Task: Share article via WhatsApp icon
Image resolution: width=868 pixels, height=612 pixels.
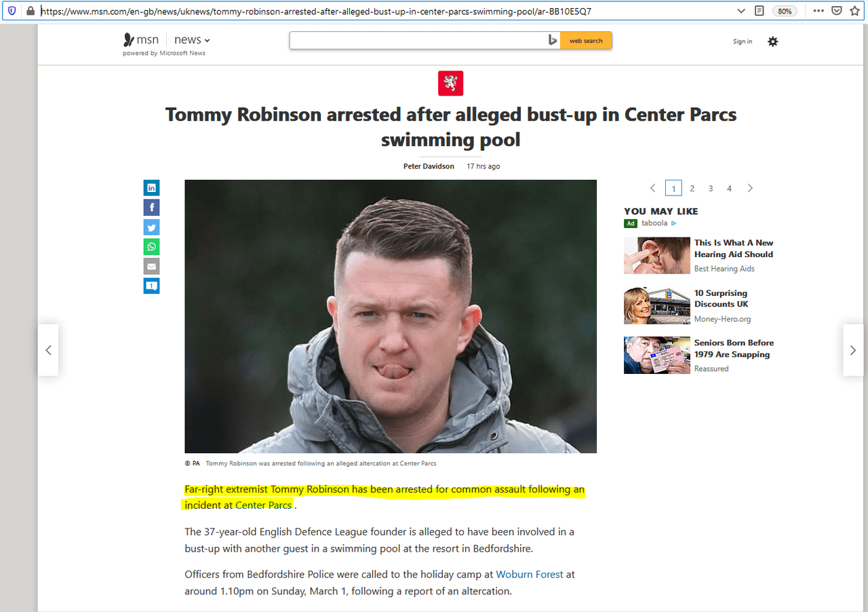Action: coord(151,247)
